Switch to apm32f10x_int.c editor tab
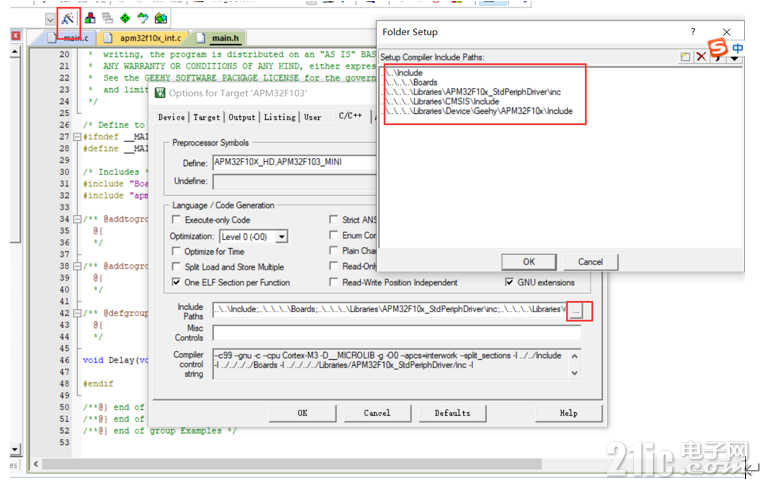Viewport: 760px width, 484px height. tap(143, 38)
